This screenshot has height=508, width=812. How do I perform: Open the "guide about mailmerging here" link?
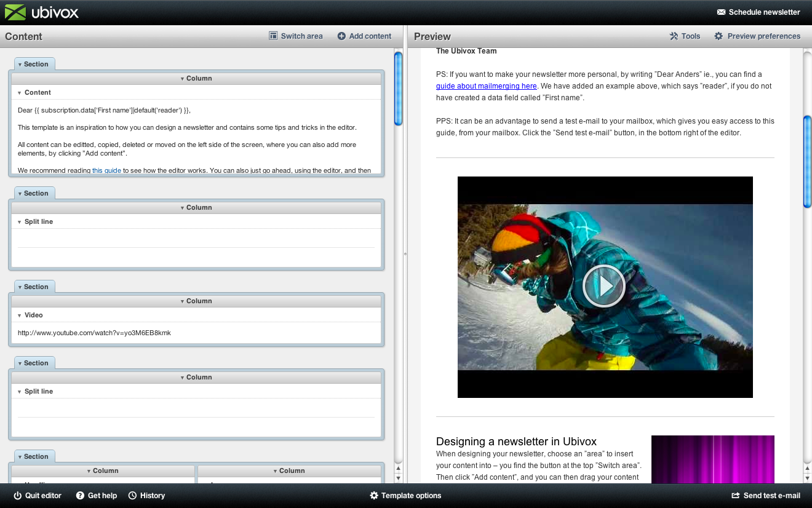[x=486, y=86]
